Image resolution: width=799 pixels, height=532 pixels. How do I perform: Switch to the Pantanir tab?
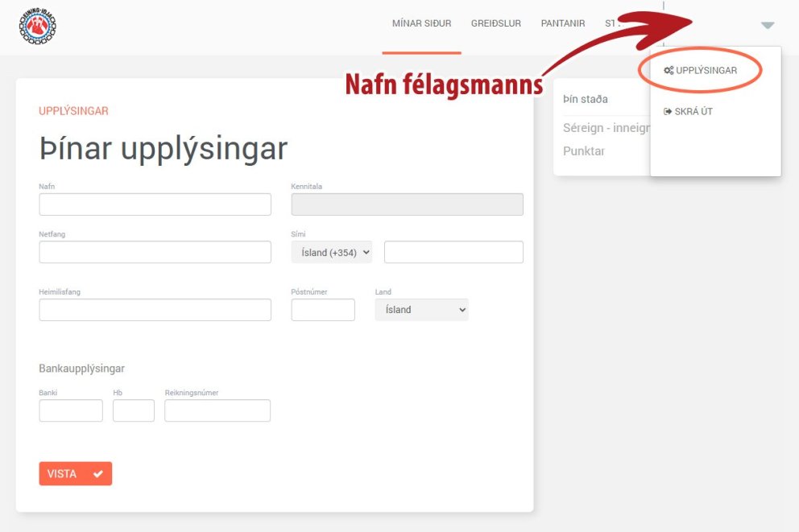[x=562, y=23]
